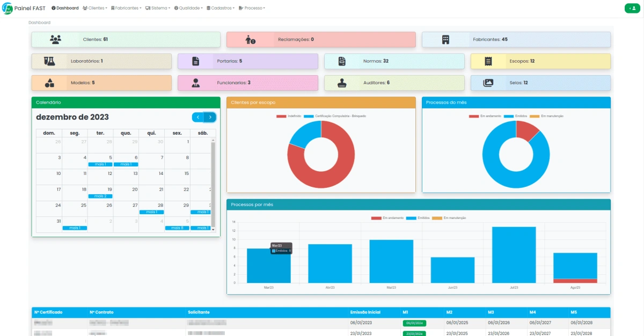Click the calendar vertical scrollbar

[x=213, y=182]
